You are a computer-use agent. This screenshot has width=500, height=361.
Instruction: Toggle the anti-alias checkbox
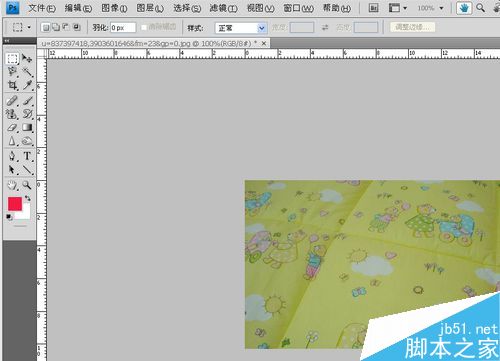pyautogui.click(x=144, y=27)
